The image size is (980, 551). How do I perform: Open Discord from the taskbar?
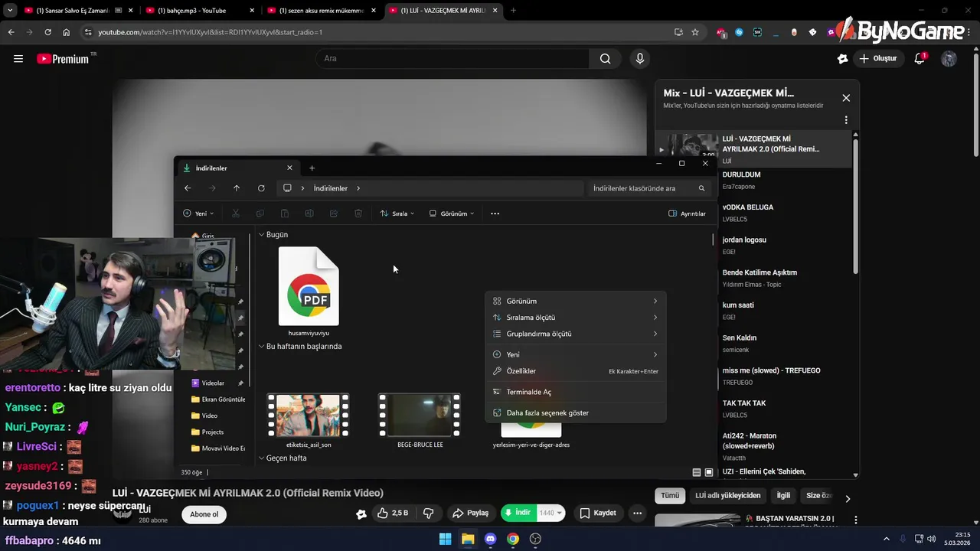click(490, 539)
